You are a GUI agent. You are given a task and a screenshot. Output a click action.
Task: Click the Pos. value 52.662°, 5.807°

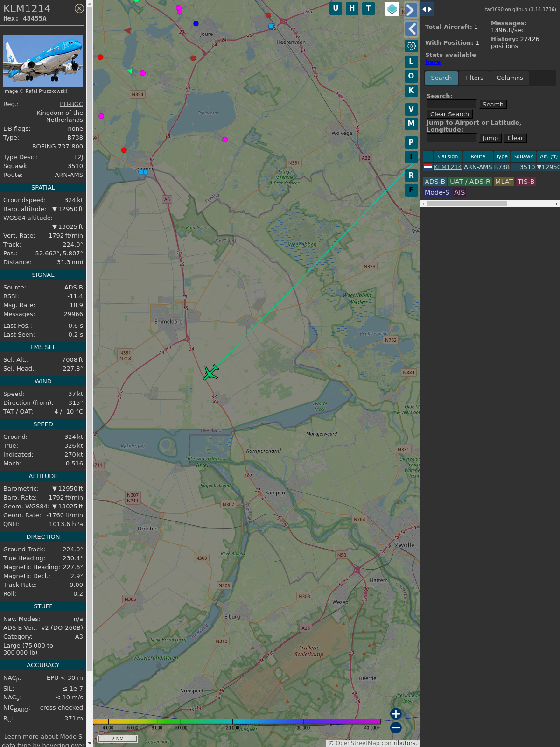[59, 254]
